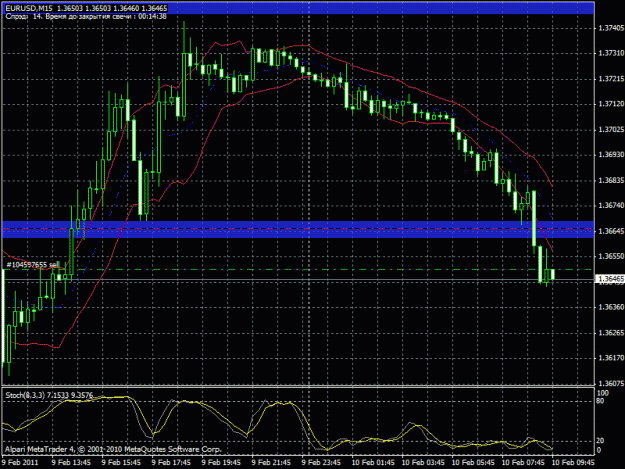Click the '9 Feb 17:45' time label

171,462
